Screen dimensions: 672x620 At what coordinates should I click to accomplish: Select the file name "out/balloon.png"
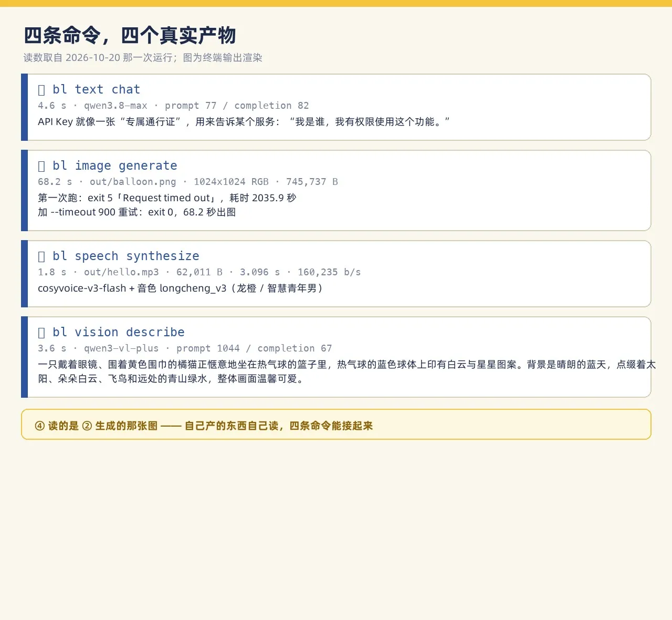[133, 182]
